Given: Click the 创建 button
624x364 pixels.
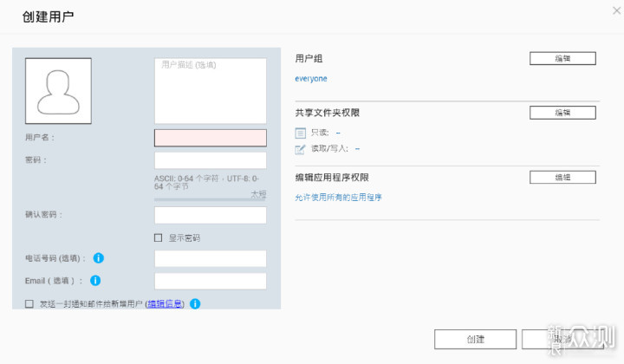Looking at the screenshot, I should point(476,340).
